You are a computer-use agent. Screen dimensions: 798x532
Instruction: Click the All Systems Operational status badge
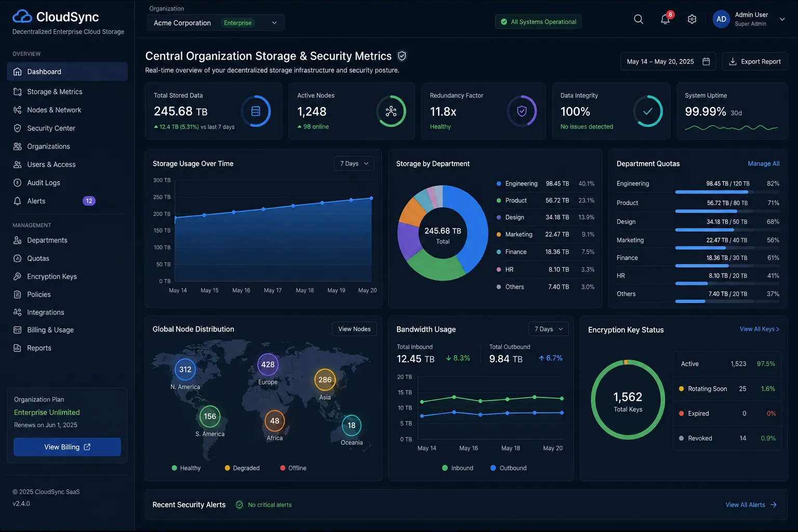(x=538, y=22)
